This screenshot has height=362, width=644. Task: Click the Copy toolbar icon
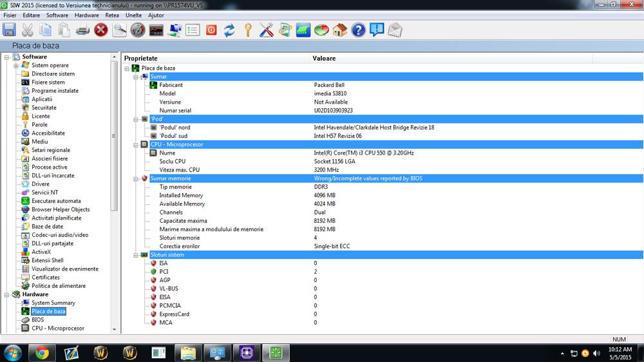click(46, 30)
